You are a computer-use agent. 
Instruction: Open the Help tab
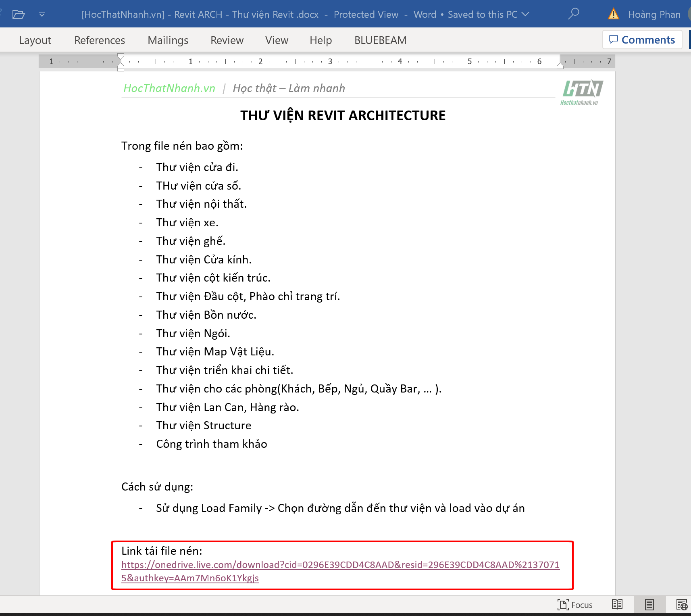pyautogui.click(x=321, y=40)
